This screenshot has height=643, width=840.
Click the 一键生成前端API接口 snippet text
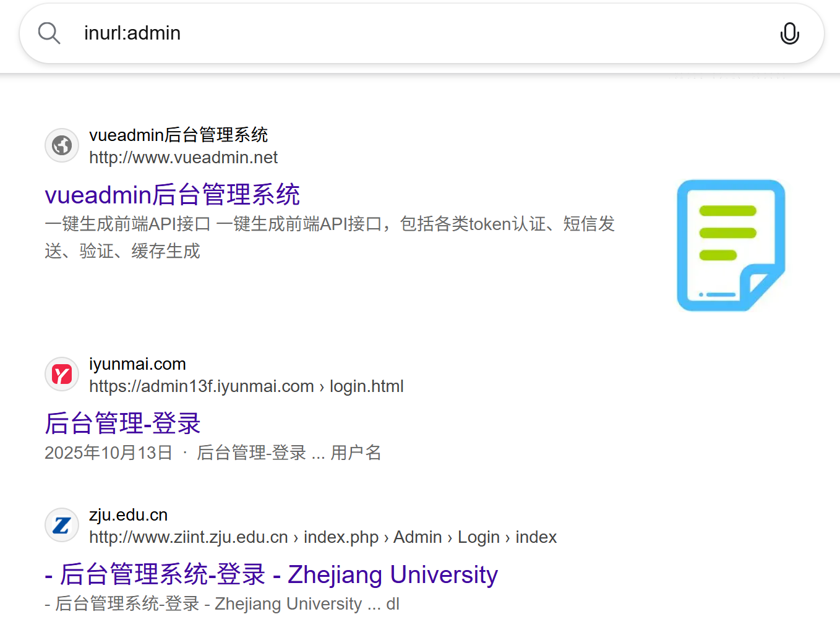point(330,237)
